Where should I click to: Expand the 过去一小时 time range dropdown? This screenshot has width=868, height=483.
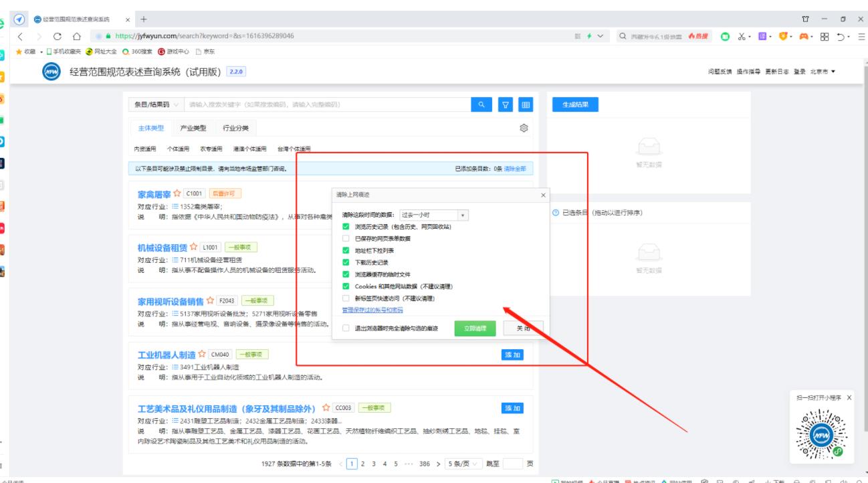click(433, 215)
